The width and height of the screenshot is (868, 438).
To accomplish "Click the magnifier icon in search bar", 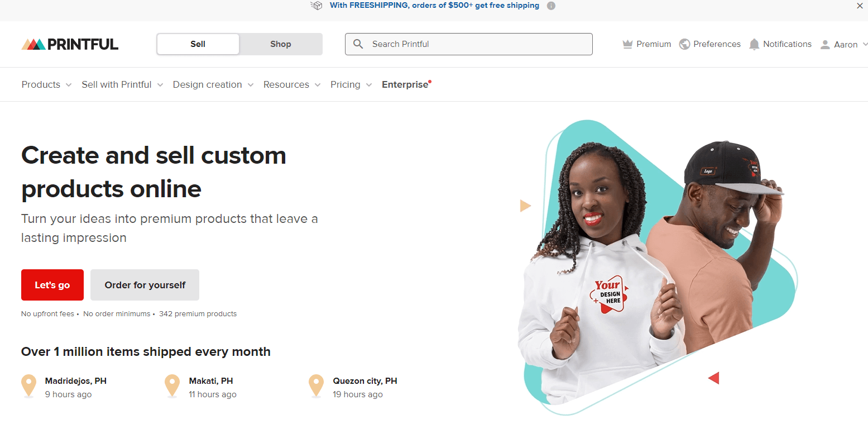I will pyautogui.click(x=358, y=44).
